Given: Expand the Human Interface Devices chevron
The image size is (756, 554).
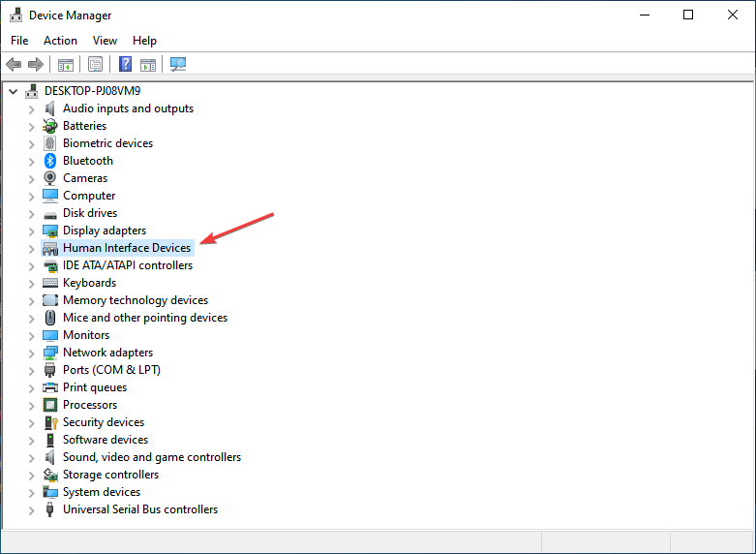Looking at the screenshot, I should click(32, 249).
